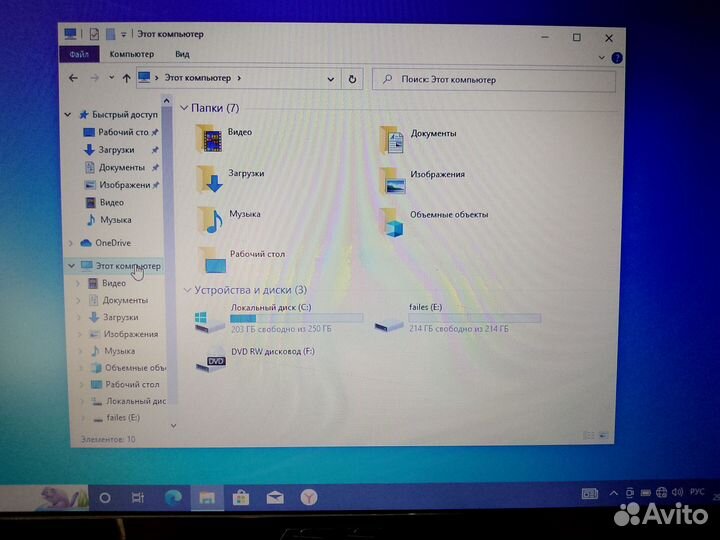Select Документы under Быстрый доступ
Image resolution: width=720 pixels, height=540 pixels.
pyautogui.click(x=122, y=168)
